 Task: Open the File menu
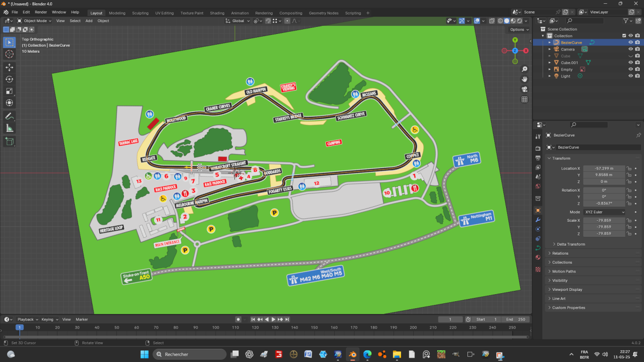point(15,12)
